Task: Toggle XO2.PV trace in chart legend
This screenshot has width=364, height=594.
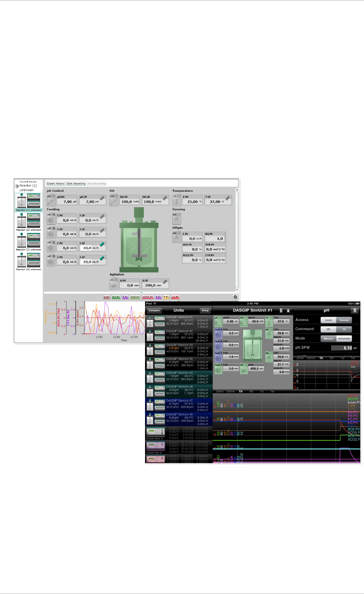Action: (135, 297)
